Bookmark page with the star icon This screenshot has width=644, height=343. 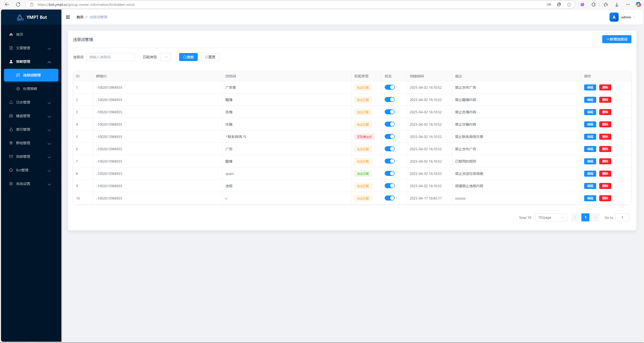click(x=569, y=5)
